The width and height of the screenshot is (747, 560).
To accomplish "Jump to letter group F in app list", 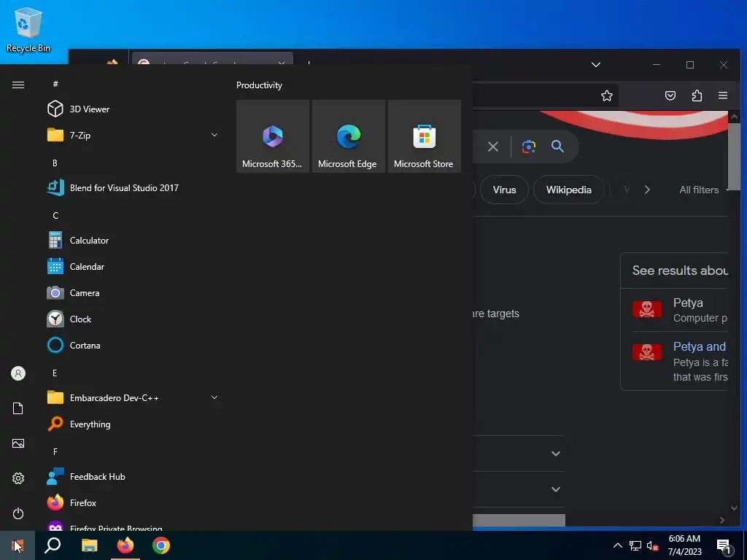I will tap(55, 451).
